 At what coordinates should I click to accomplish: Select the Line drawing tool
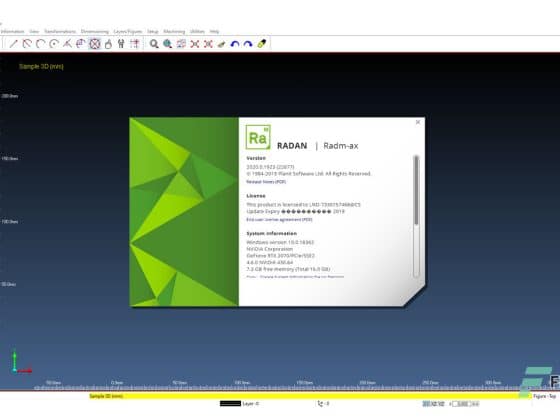13,44
